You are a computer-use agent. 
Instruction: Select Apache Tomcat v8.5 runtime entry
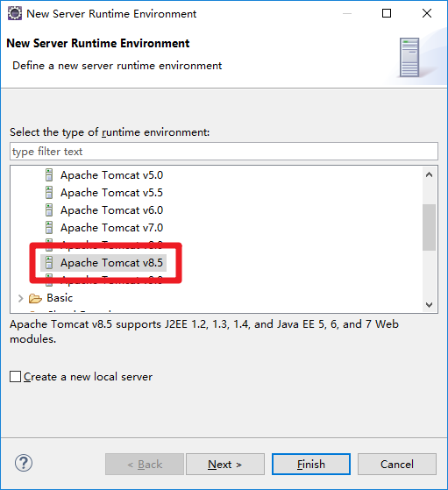click(x=111, y=263)
